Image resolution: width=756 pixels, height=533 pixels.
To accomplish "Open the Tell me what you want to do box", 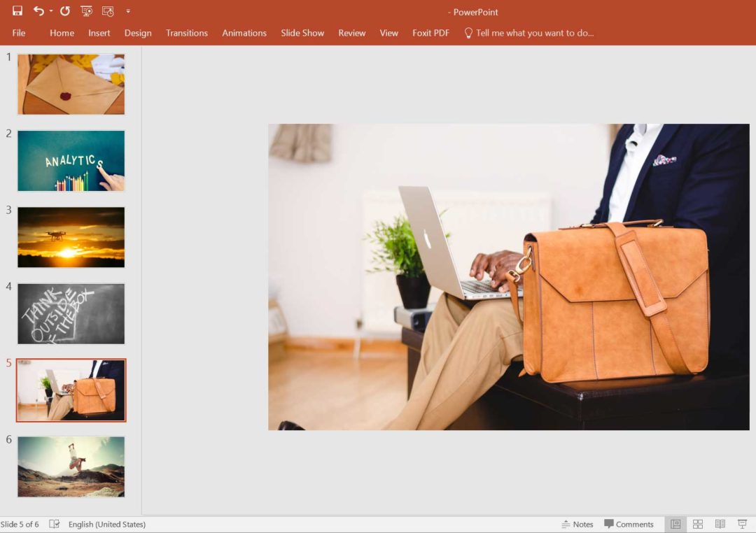I will 530,32.
